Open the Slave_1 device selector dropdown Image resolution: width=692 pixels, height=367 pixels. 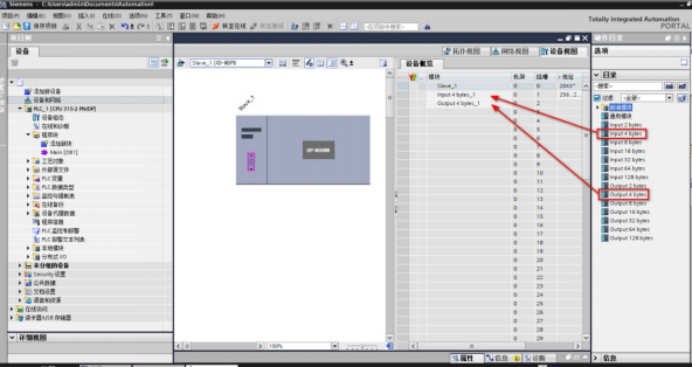[269, 63]
